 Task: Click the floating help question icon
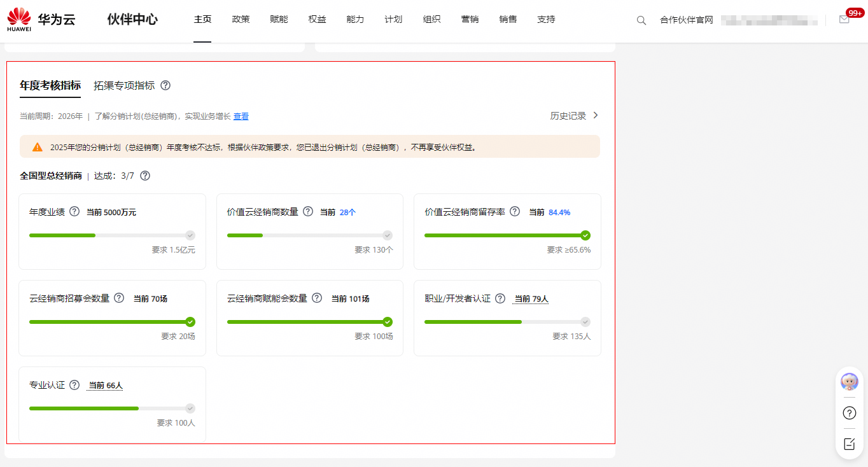pyautogui.click(x=850, y=413)
